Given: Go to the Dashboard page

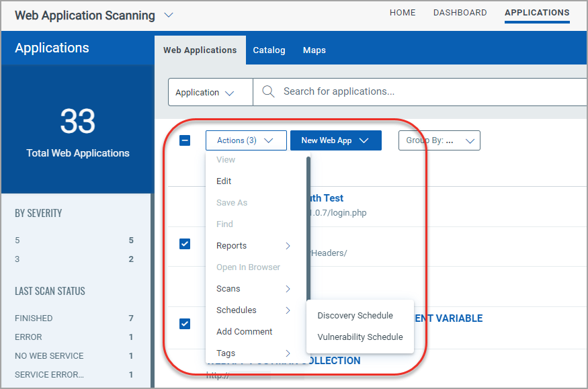Looking at the screenshot, I should coord(460,13).
